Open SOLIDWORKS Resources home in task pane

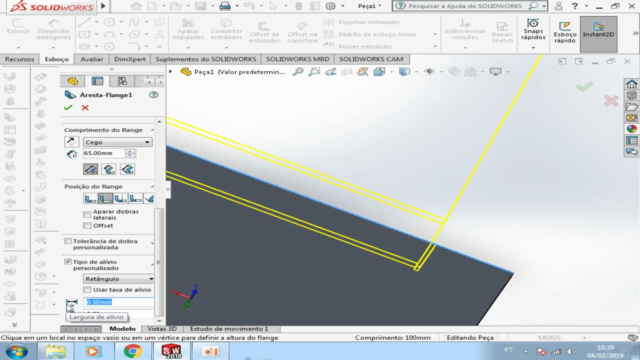point(631,84)
